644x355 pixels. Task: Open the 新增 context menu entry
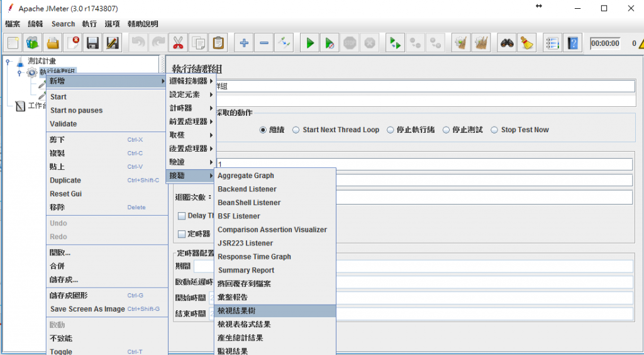[107, 81]
